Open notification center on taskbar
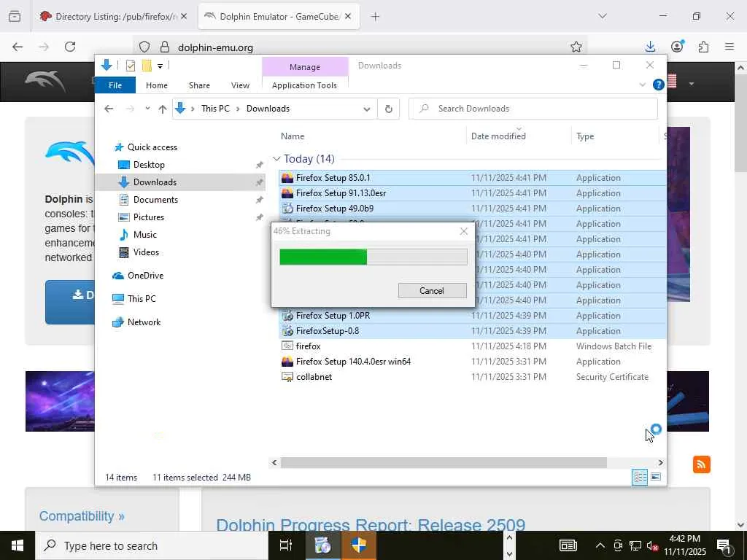The height and width of the screenshot is (560, 747). click(724, 546)
